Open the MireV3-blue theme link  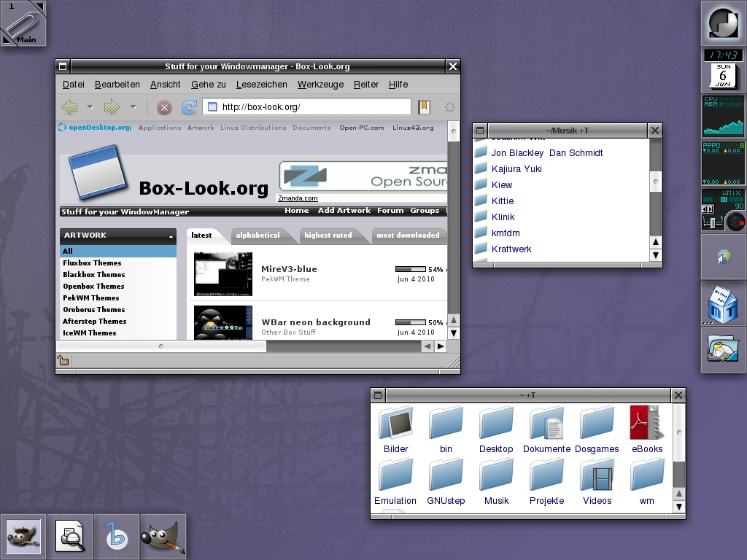[289, 269]
